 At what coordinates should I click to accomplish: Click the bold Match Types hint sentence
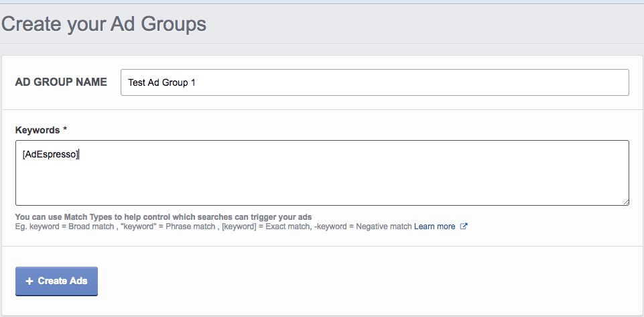[x=163, y=216]
